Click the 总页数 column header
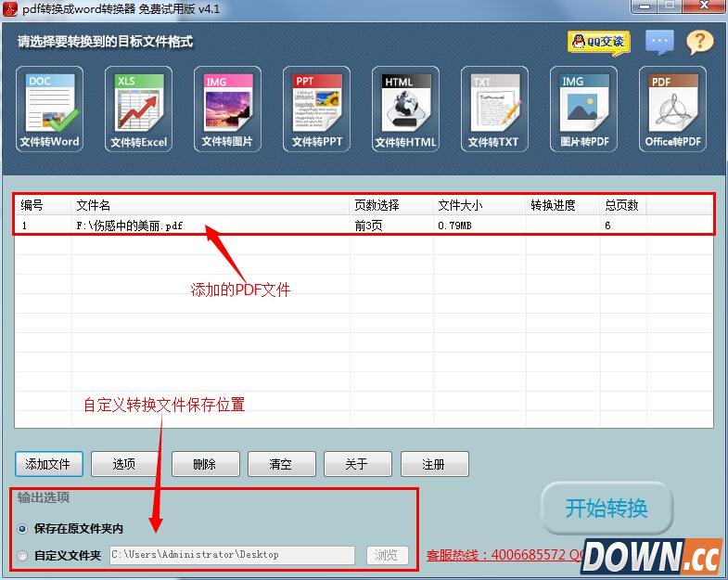This screenshot has height=580, width=728. tap(623, 205)
